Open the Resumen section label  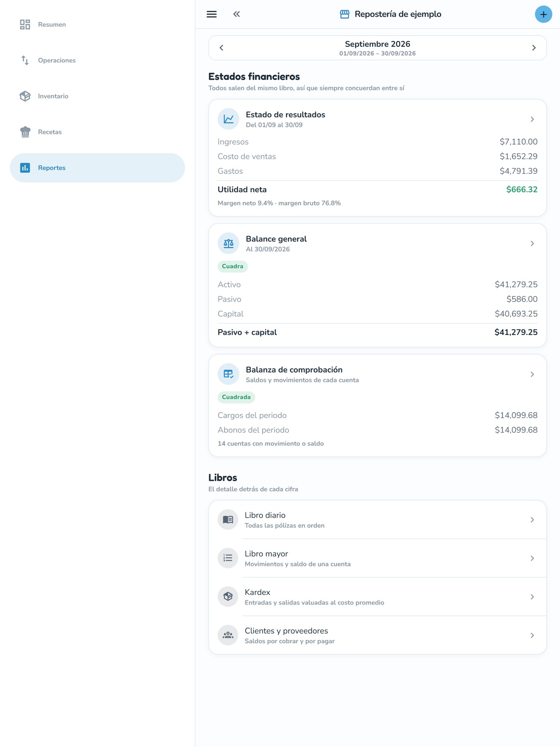[52, 25]
